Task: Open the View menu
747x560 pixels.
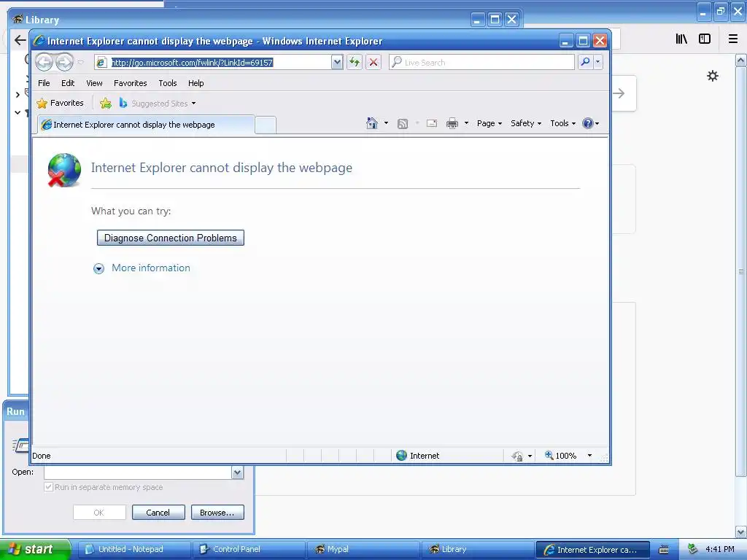Action: tap(94, 83)
